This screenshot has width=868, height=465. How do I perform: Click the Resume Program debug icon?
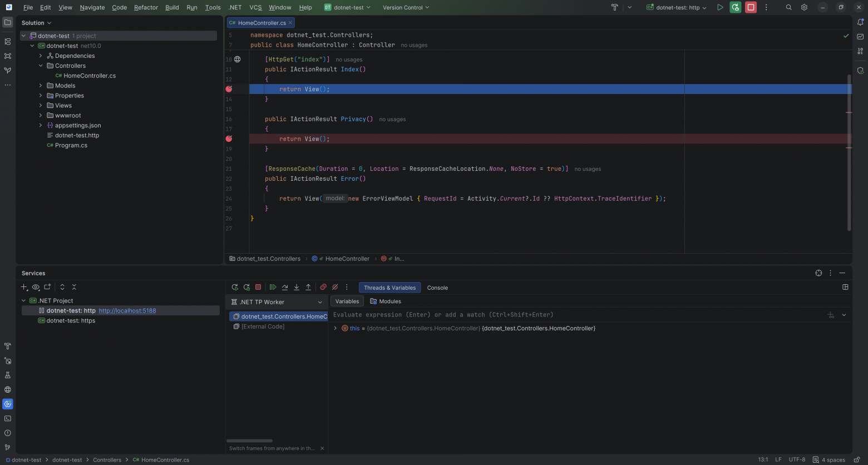click(x=273, y=288)
